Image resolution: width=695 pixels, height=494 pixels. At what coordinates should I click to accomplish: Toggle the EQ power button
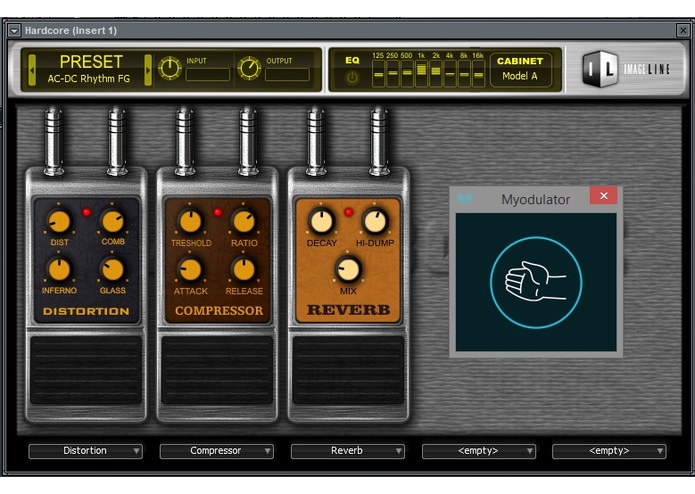pyautogui.click(x=352, y=78)
